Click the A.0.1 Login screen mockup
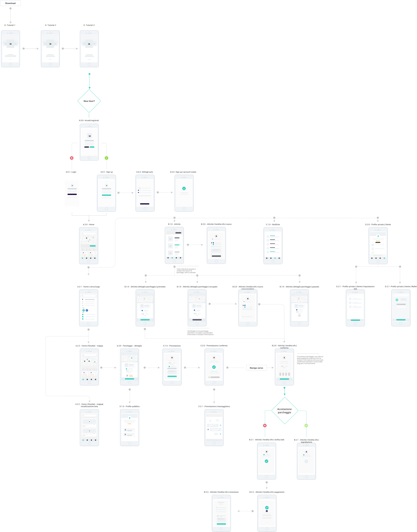Image resolution: width=417 pixels, height=532 pixels. click(72, 193)
